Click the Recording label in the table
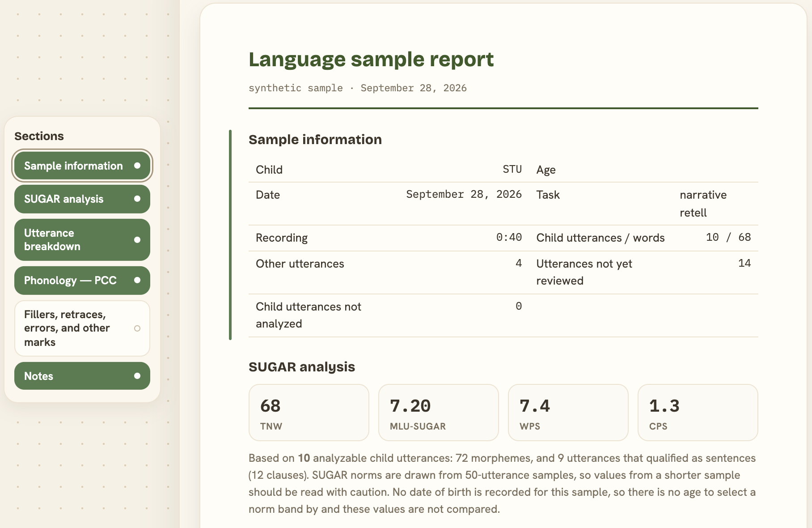812x528 pixels. pos(282,238)
